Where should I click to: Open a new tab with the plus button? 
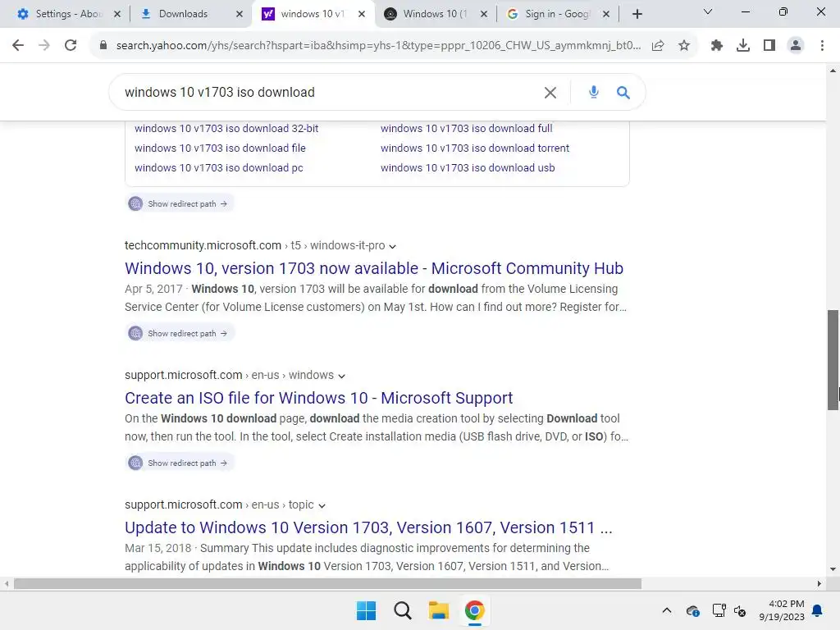[637, 14]
